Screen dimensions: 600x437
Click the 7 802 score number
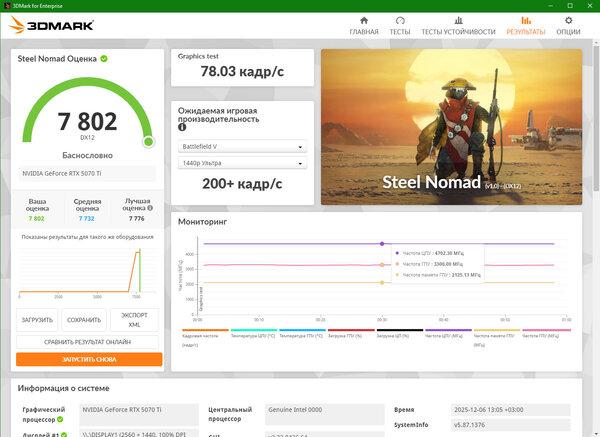[87, 121]
